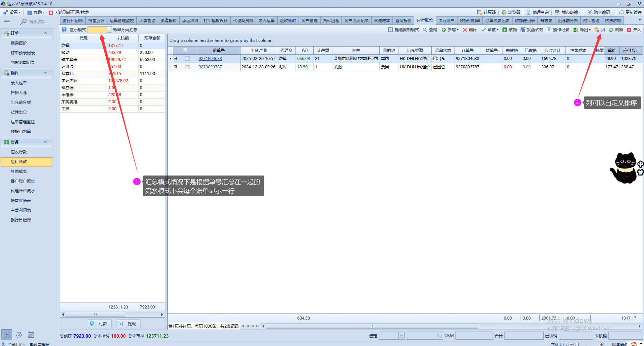
Task: Click the calendar icon at bottom left
Action: click(31, 335)
